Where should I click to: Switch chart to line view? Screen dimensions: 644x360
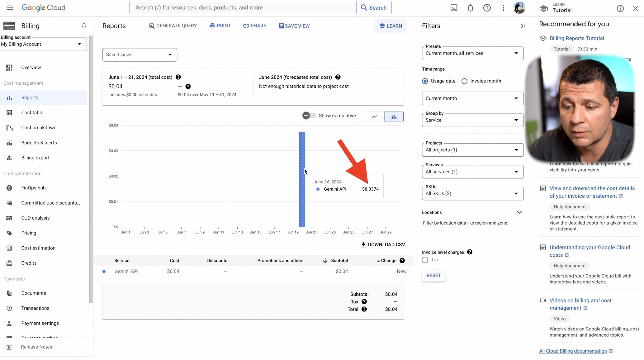pos(375,116)
